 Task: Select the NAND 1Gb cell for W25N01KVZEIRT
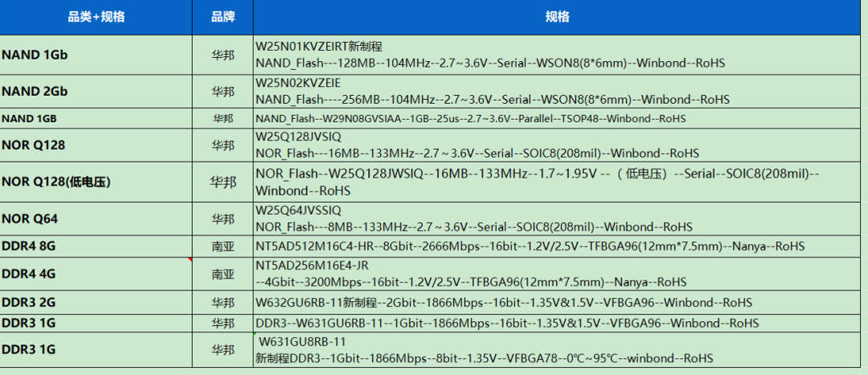click(96, 55)
